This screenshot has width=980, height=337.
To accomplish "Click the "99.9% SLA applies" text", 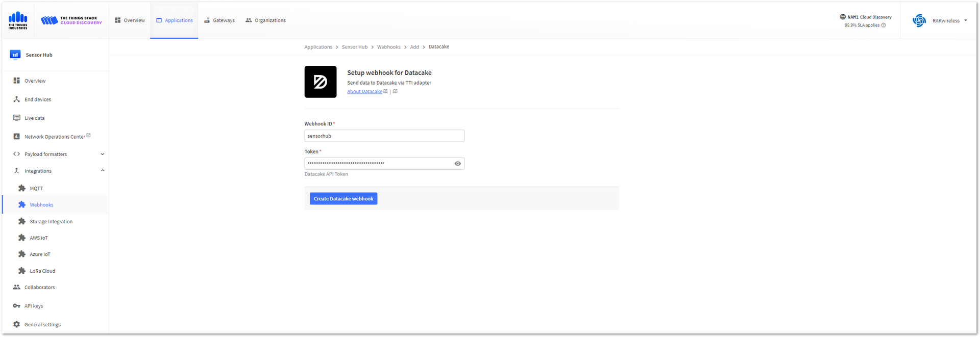I will 862,25.
